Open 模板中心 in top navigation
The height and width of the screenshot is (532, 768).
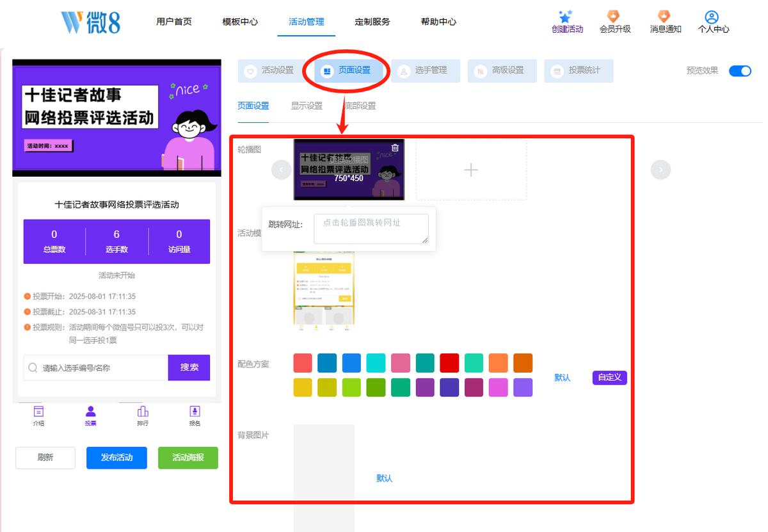(240, 21)
